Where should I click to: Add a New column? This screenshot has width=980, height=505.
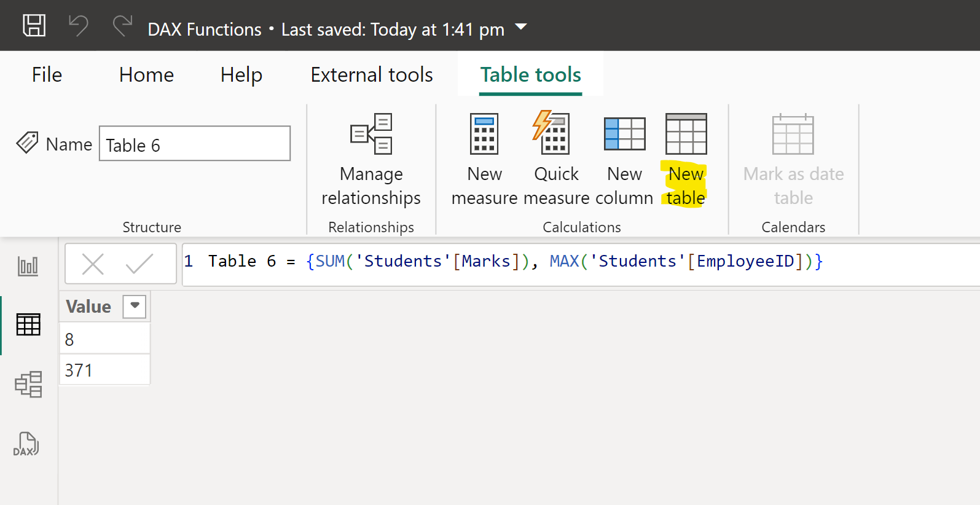(x=624, y=160)
